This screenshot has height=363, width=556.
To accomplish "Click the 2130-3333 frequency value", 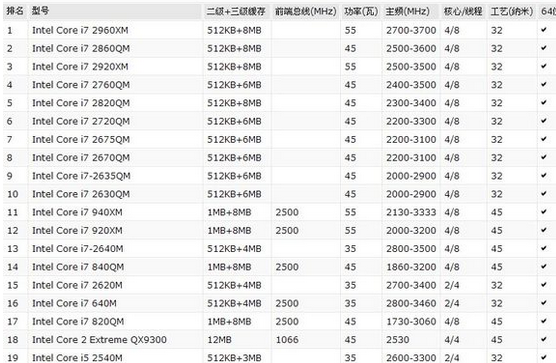I will 411,212.
